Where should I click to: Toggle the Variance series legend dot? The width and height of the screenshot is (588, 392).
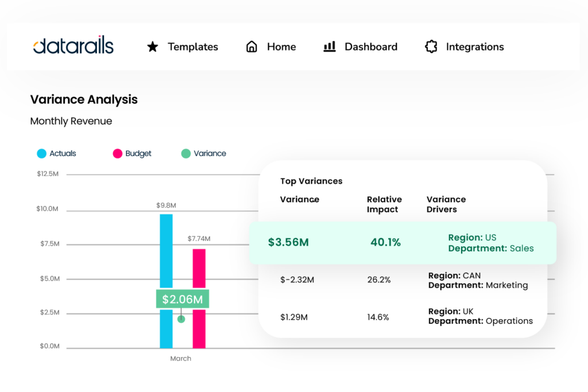tap(187, 153)
